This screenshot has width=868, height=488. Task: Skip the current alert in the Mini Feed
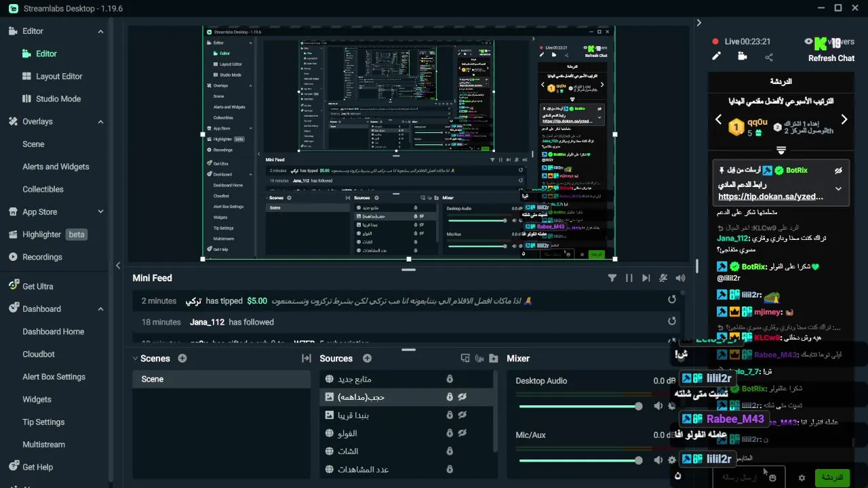pos(646,278)
